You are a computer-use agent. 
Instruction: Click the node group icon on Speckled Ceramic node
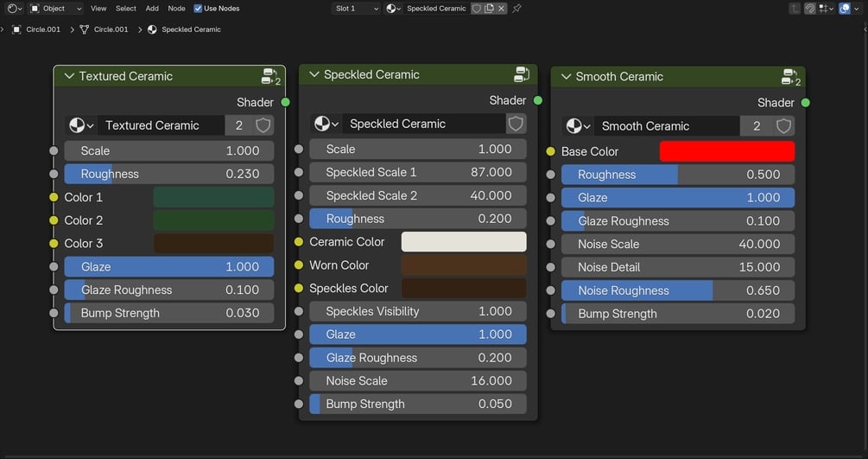[x=522, y=74]
